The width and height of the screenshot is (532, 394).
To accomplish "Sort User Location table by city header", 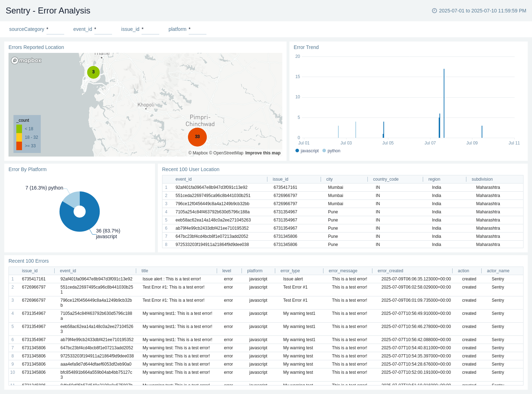I will (329, 179).
